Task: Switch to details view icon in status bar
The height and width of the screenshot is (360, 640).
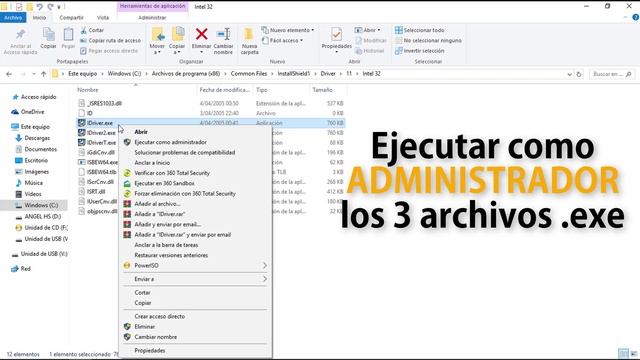Action: (623, 353)
